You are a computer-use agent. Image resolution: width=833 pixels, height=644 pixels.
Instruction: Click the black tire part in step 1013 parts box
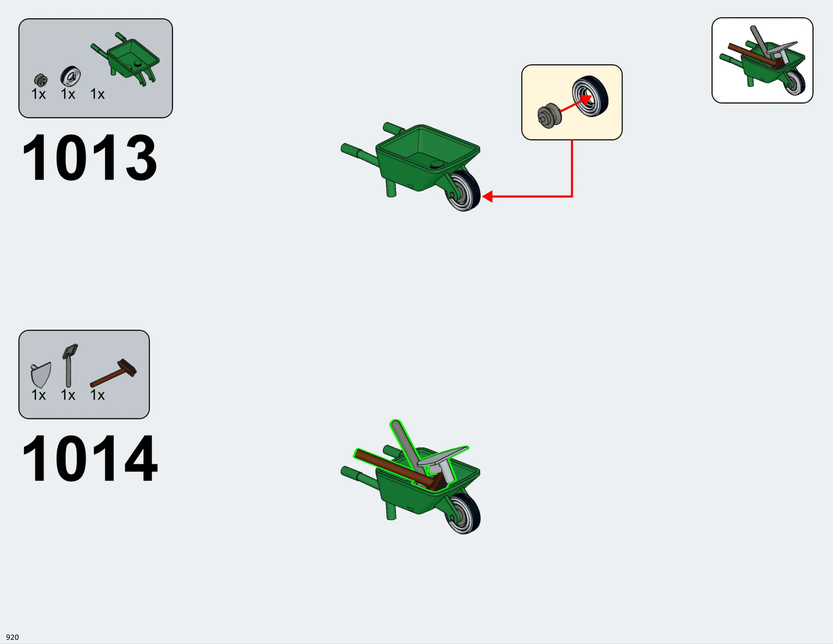tap(70, 76)
